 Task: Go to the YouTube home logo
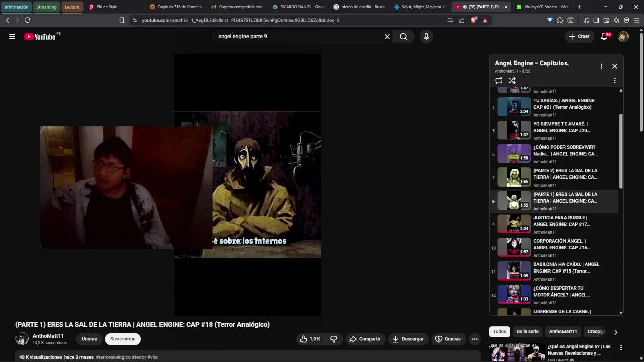click(x=40, y=37)
